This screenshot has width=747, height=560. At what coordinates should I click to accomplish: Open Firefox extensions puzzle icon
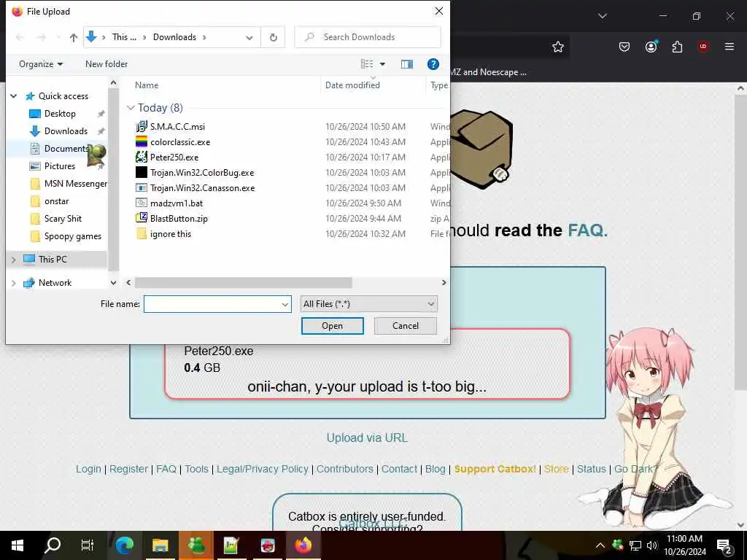[x=677, y=47]
